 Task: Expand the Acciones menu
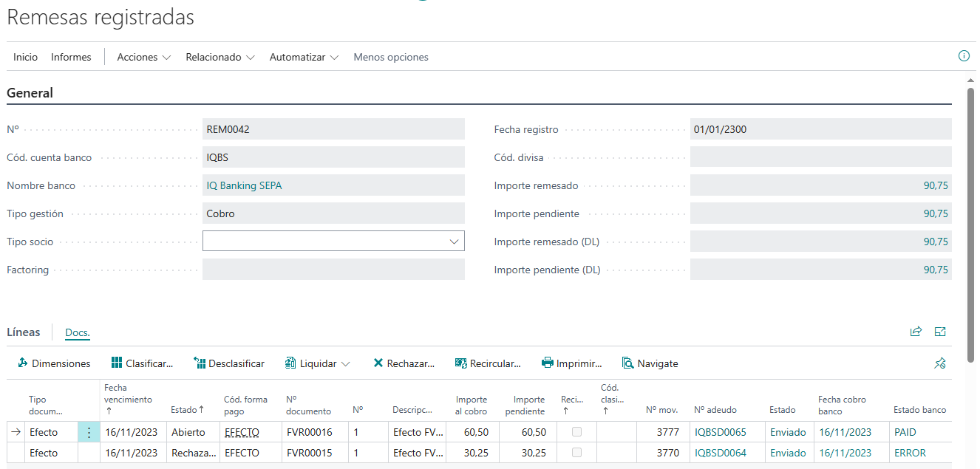pos(144,57)
